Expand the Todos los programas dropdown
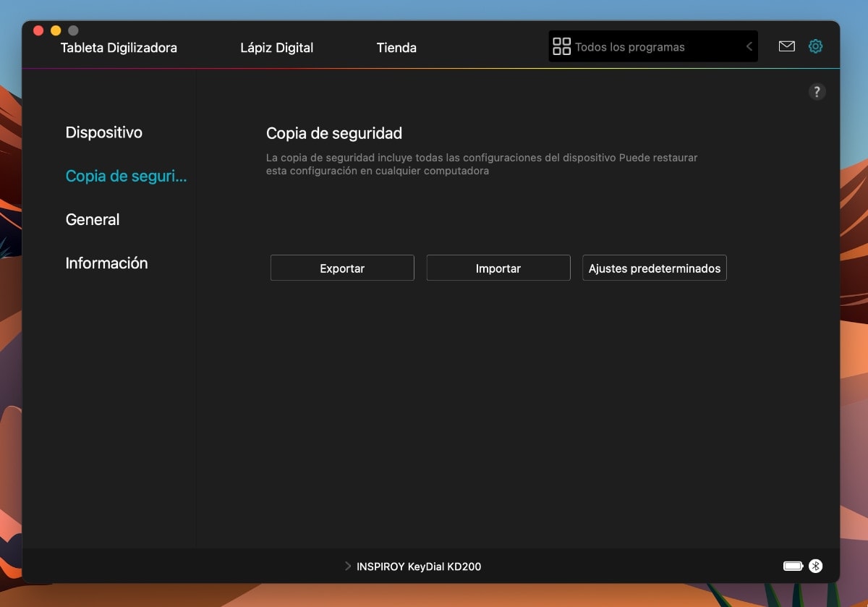 coord(749,46)
